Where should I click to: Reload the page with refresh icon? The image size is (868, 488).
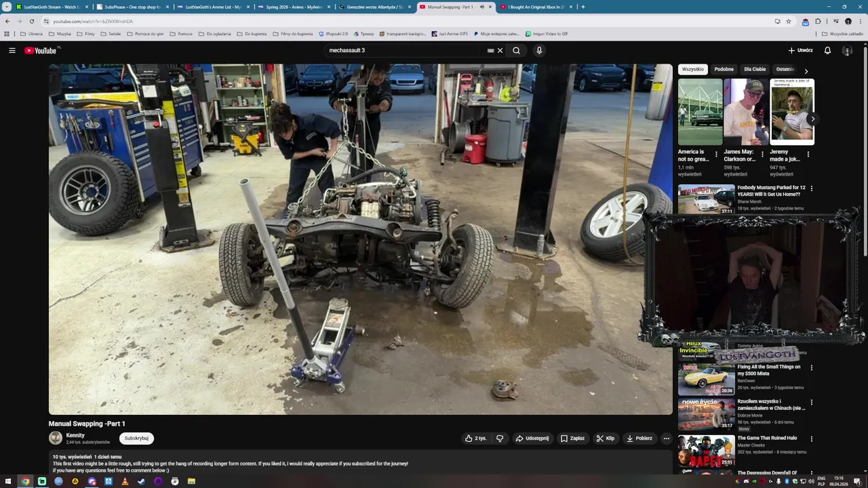click(x=31, y=21)
